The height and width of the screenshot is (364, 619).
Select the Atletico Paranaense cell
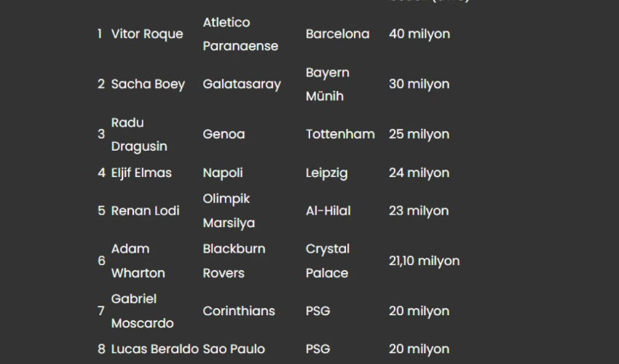240,34
